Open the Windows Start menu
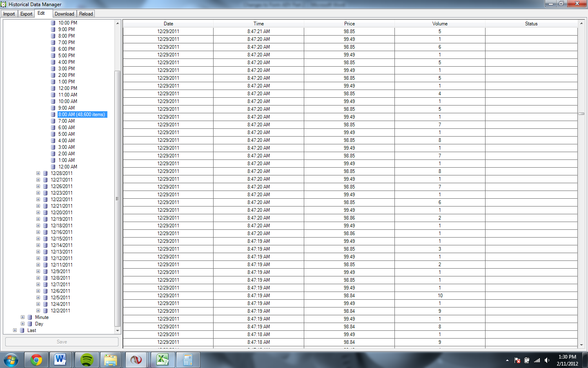The width and height of the screenshot is (588, 368). (11, 360)
